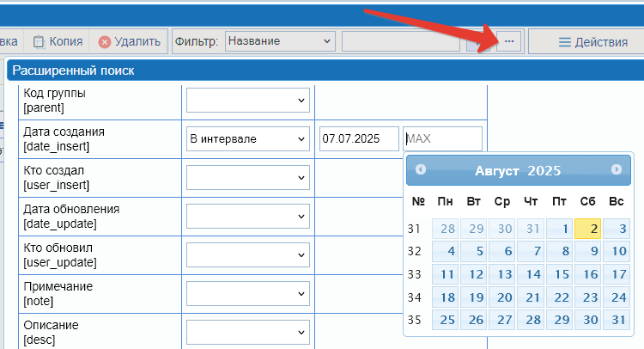
Task: Open the extended search ellipsis button
Action: [509, 41]
